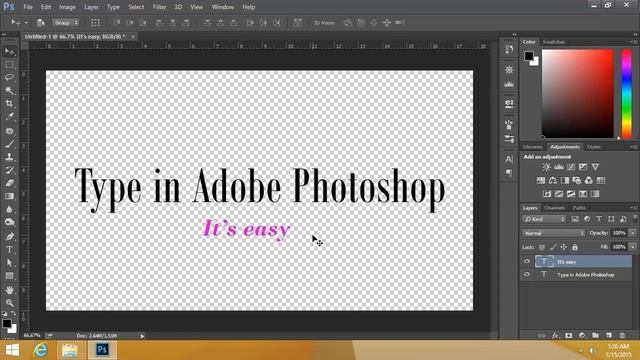Select the "It's easy" layer thumbnail
This screenshot has height=360, width=640.
(544, 261)
